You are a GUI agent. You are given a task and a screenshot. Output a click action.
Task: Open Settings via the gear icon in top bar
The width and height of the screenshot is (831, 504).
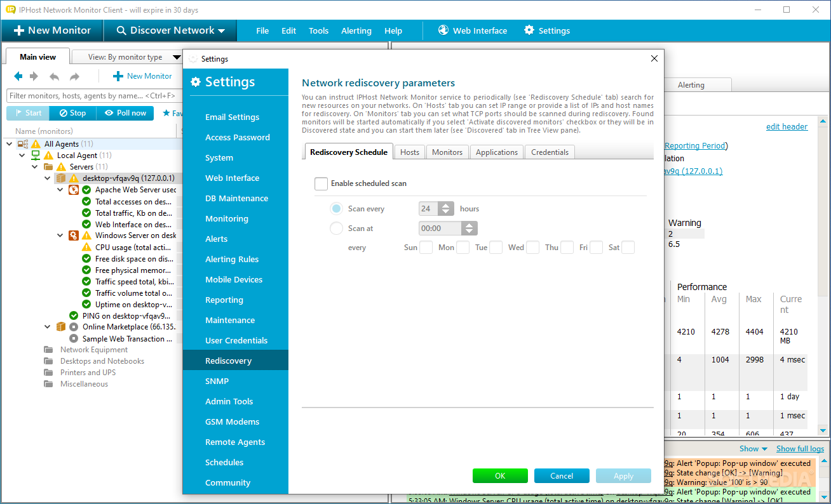[529, 30]
